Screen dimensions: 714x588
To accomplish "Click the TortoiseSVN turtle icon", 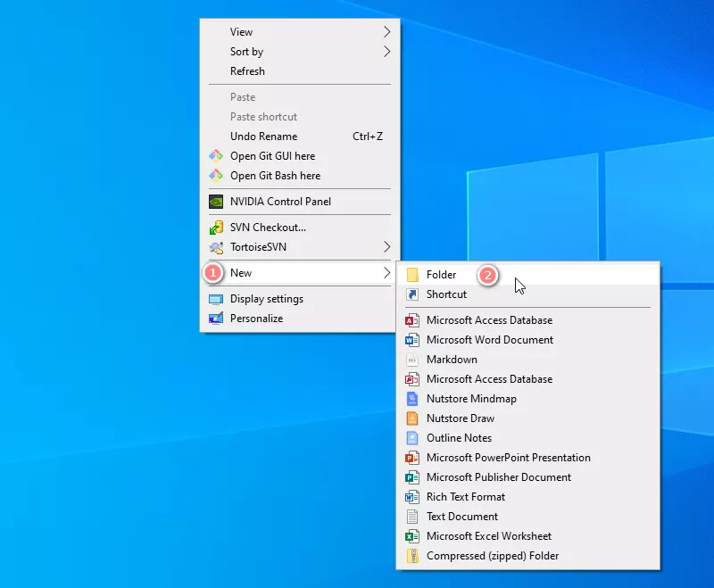I will point(216,247).
